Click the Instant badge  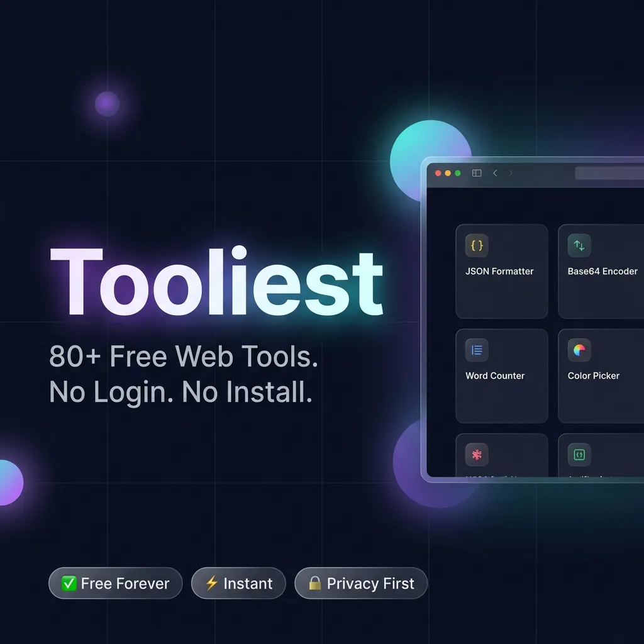[x=238, y=583]
